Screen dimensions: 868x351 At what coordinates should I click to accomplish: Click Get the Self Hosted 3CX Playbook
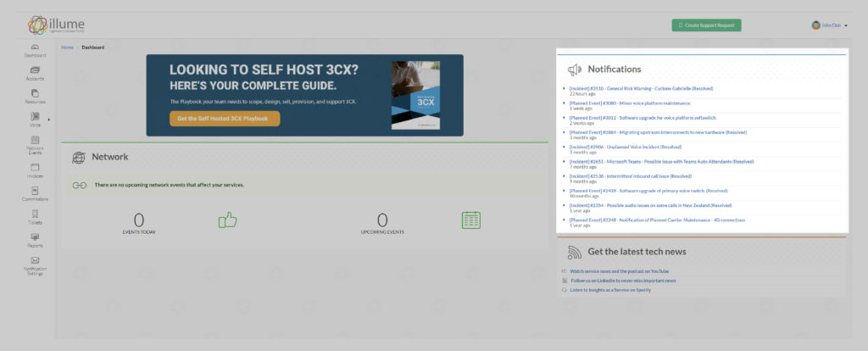(x=224, y=119)
